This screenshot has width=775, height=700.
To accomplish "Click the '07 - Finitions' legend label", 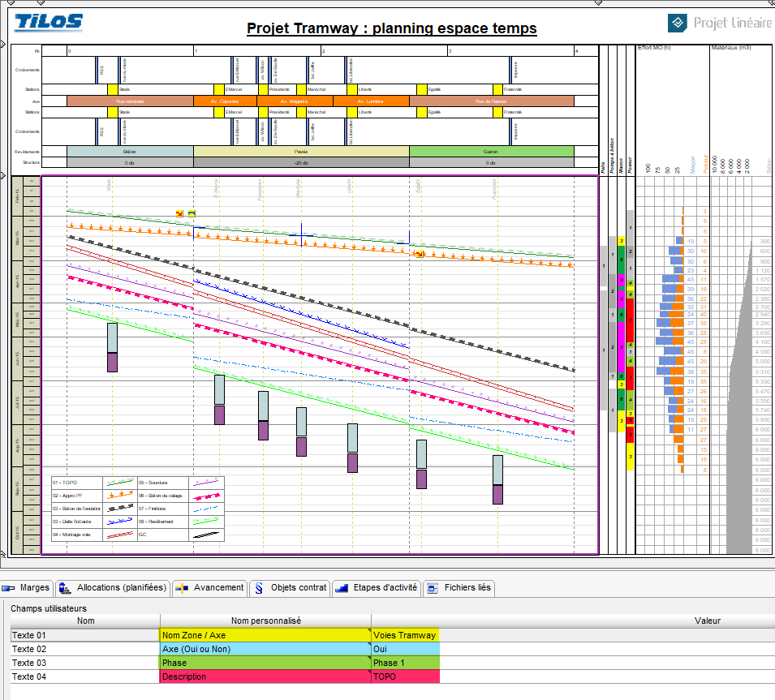I will coord(153,509).
